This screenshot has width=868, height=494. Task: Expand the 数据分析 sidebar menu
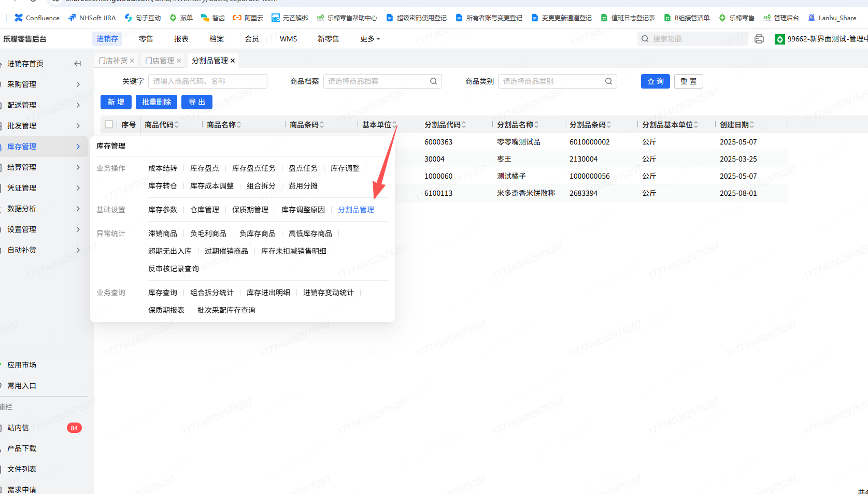point(44,209)
